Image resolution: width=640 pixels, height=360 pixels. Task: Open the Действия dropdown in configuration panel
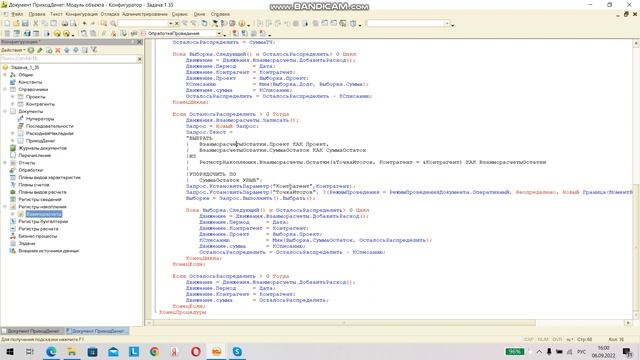tap(13, 50)
